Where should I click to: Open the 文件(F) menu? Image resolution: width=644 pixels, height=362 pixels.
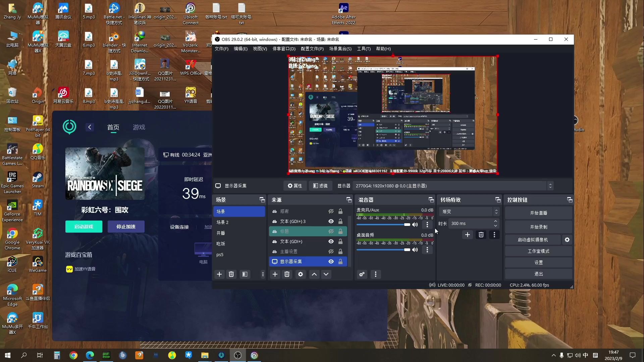tap(221, 49)
